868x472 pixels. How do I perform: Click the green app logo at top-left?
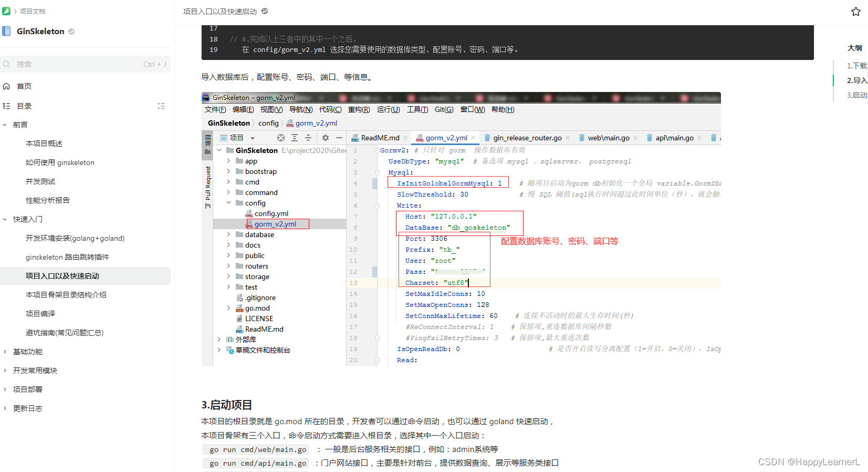point(6,11)
